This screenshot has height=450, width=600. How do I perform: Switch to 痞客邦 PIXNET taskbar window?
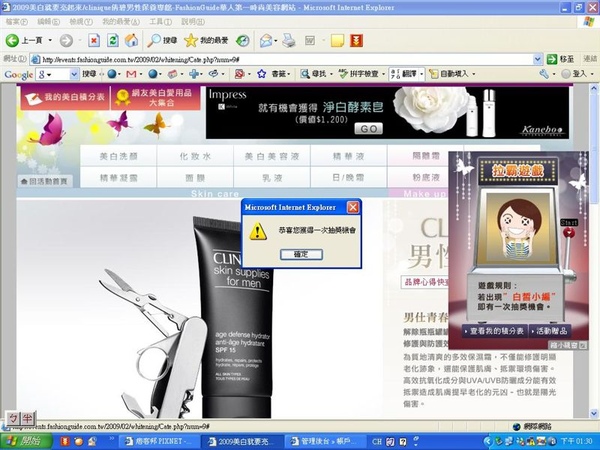pyautogui.click(x=158, y=442)
